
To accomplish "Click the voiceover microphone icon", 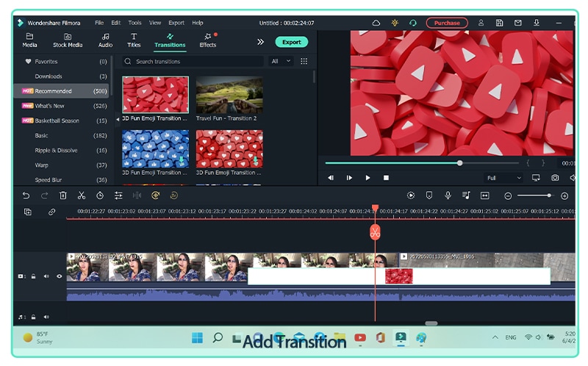I will point(448,195).
